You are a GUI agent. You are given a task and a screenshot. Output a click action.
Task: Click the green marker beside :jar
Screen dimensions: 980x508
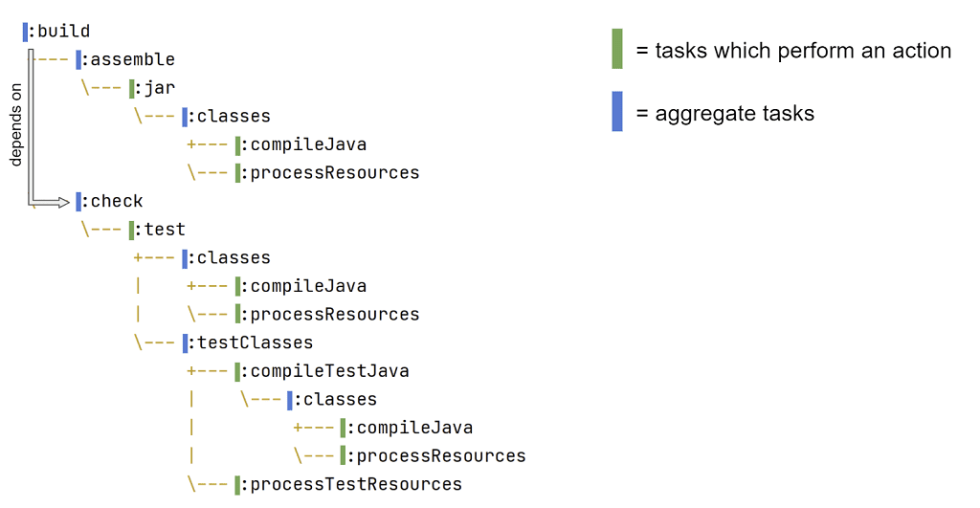(132, 88)
